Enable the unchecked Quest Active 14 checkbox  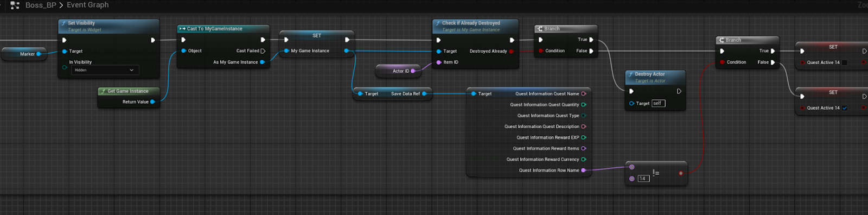point(845,62)
